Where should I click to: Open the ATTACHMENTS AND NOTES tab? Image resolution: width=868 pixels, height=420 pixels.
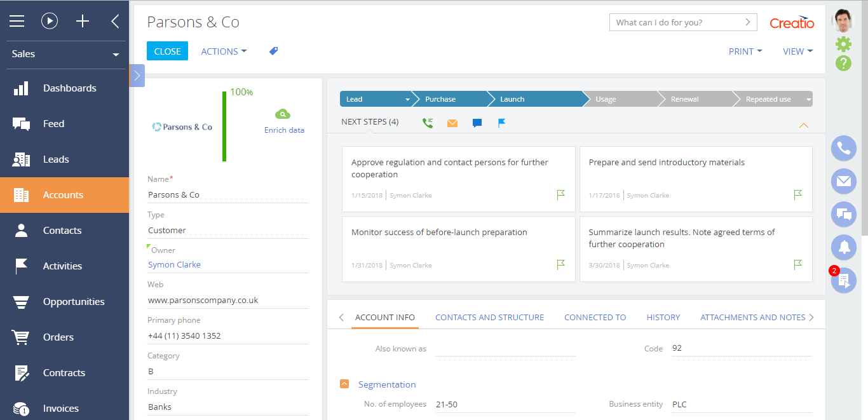pyautogui.click(x=752, y=317)
